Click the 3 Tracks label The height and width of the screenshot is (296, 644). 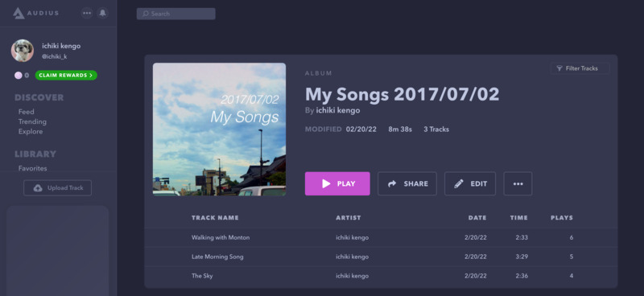pyautogui.click(x=436, y=129)
